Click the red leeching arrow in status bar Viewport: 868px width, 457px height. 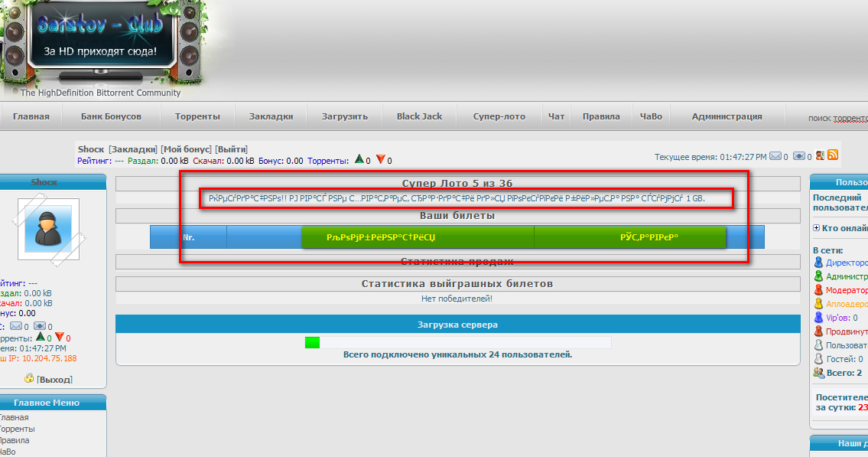click(x=380, y=159)
